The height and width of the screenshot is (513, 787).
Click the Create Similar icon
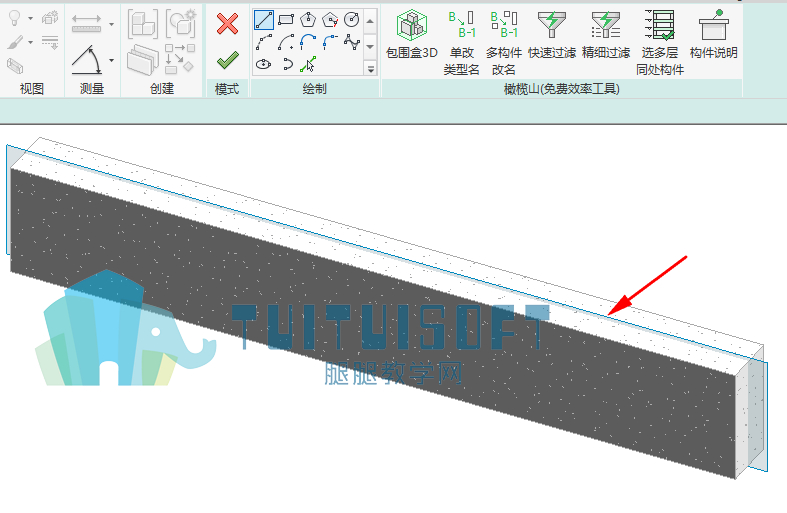click(x=179, y=59)
